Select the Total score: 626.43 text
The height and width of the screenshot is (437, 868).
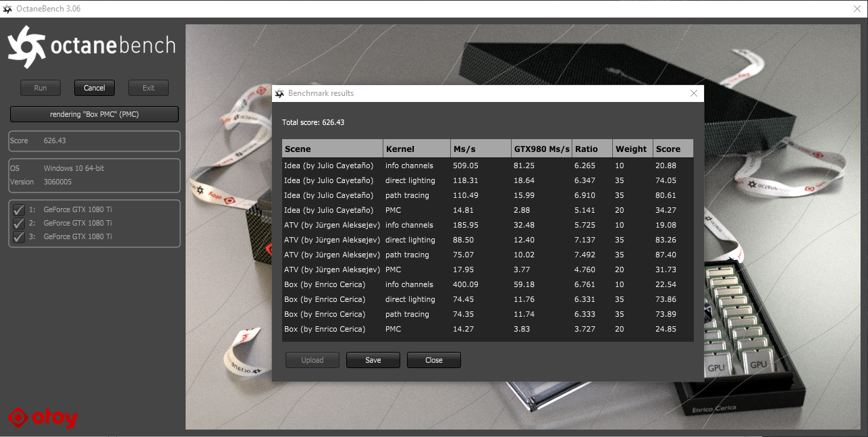coord(314,122)
